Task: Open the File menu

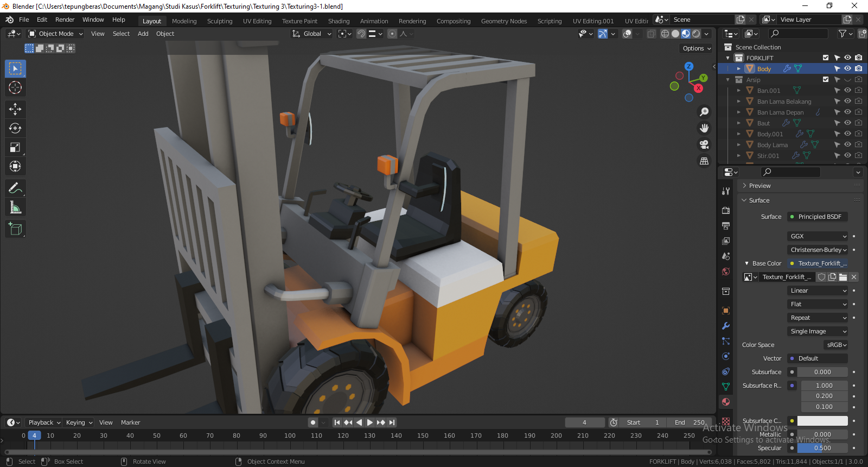Action: point(24,20)
